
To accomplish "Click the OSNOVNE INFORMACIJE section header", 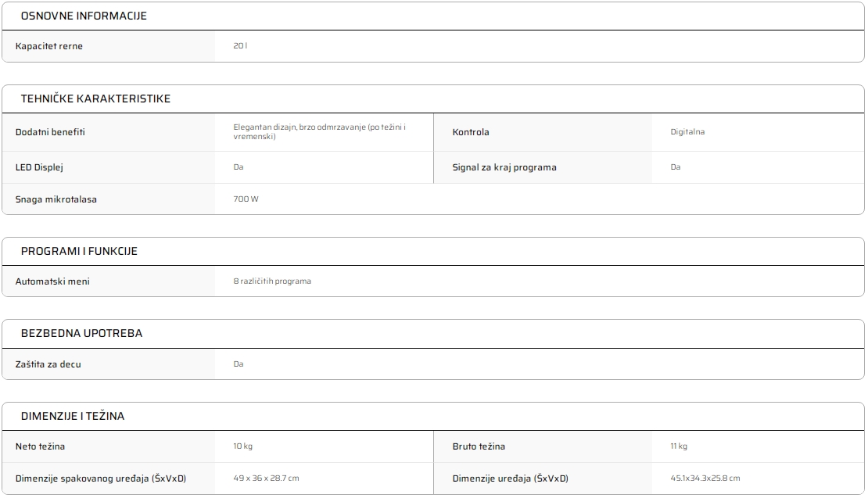I will pyautogui.click(x=84, y=16).
